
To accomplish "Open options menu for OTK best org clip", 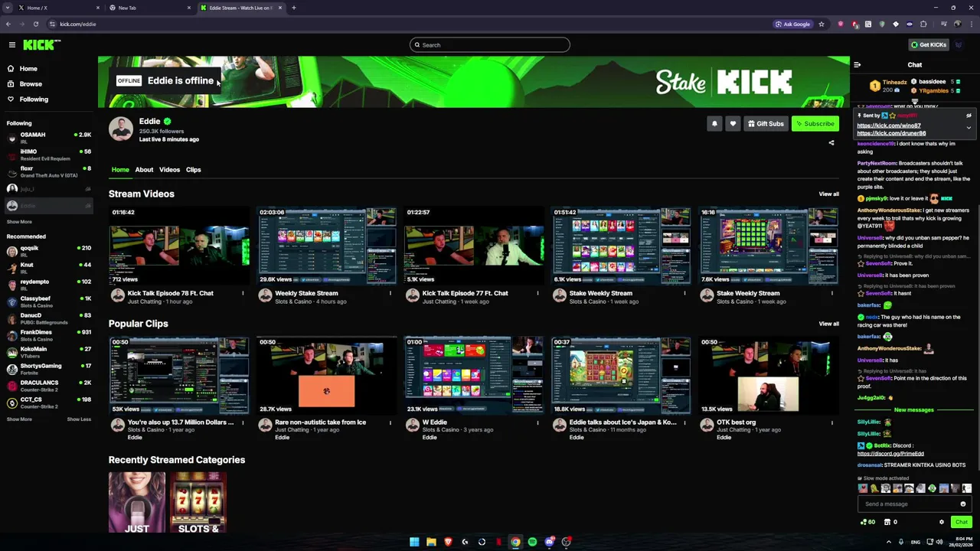I will pyautogui.click(x=831, y=422).
